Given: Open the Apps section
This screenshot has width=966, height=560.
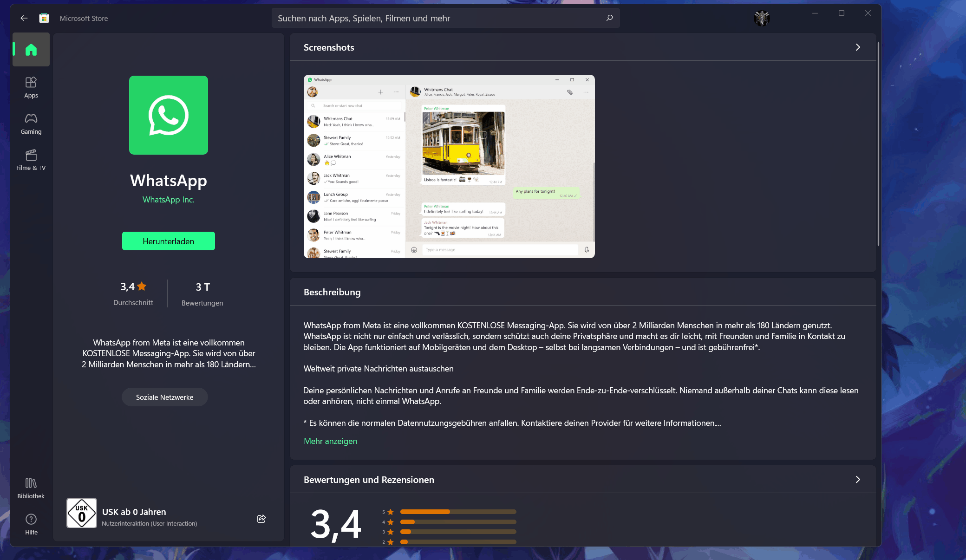Looking at the screenshot, I should (x=31, y=87).
